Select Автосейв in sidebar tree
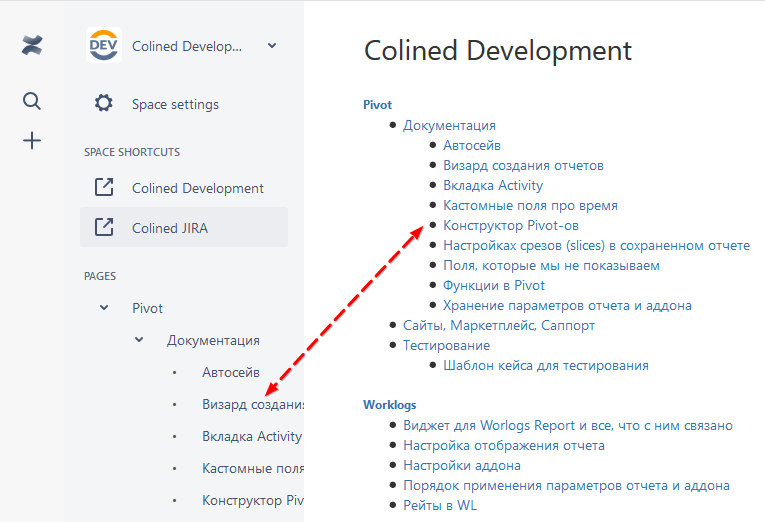This screenshot has height=522, width=765. (231, 372)
